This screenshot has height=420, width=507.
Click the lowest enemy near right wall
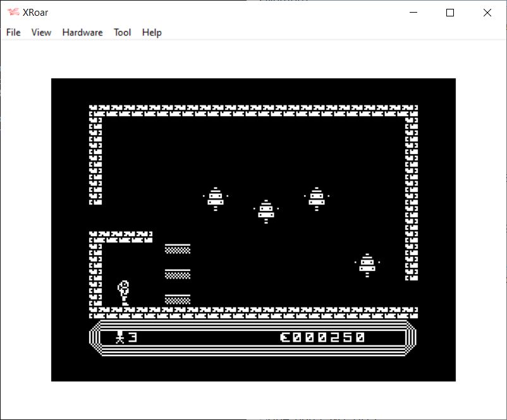click(367, 265)
